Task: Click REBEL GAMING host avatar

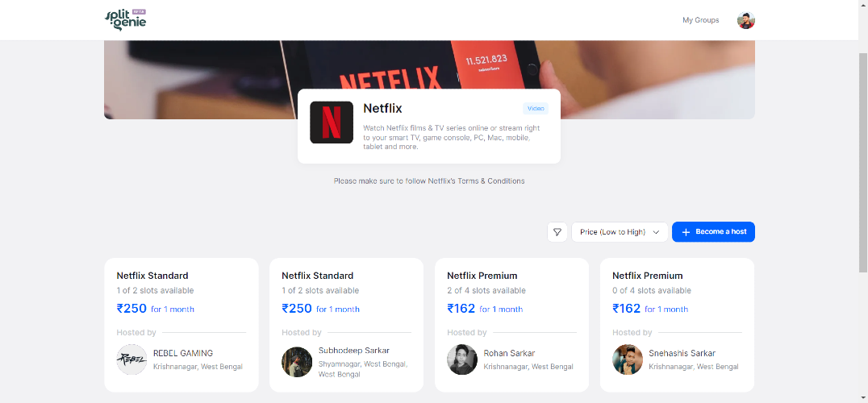Action: coord(131,359)
